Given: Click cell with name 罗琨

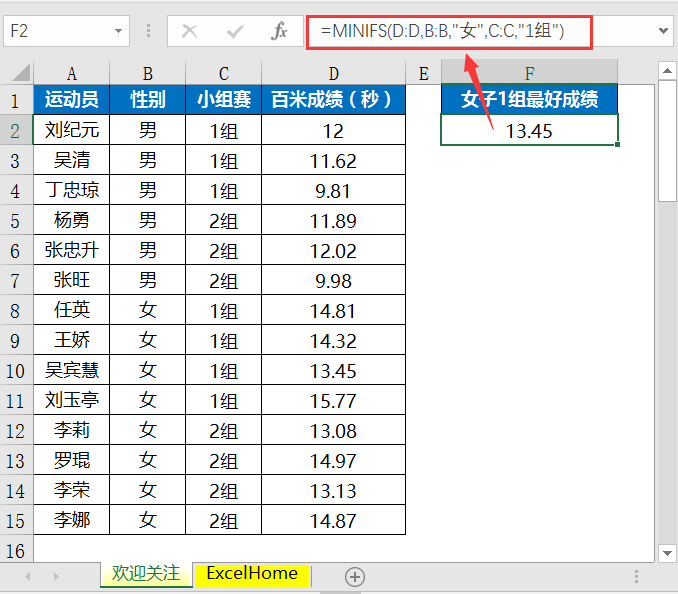Looking at the screenshot, I should pyautogui.click(x=72, y=460).
